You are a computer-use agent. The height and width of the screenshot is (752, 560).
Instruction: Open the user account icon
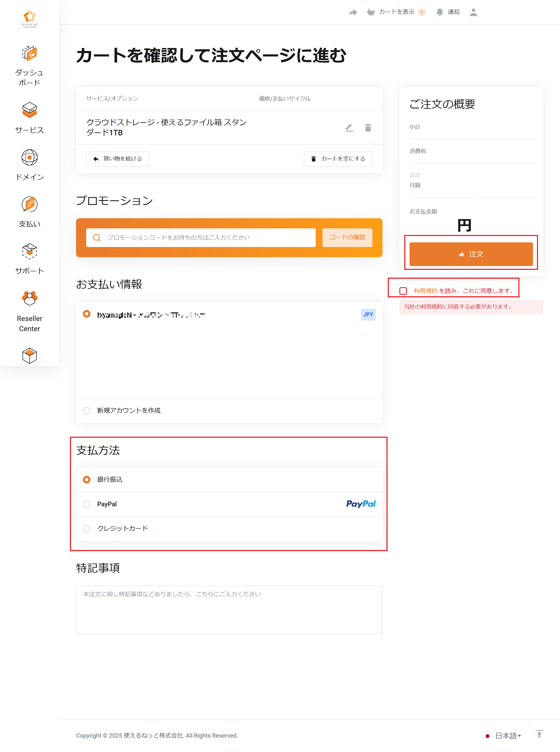tap(473, 12)
